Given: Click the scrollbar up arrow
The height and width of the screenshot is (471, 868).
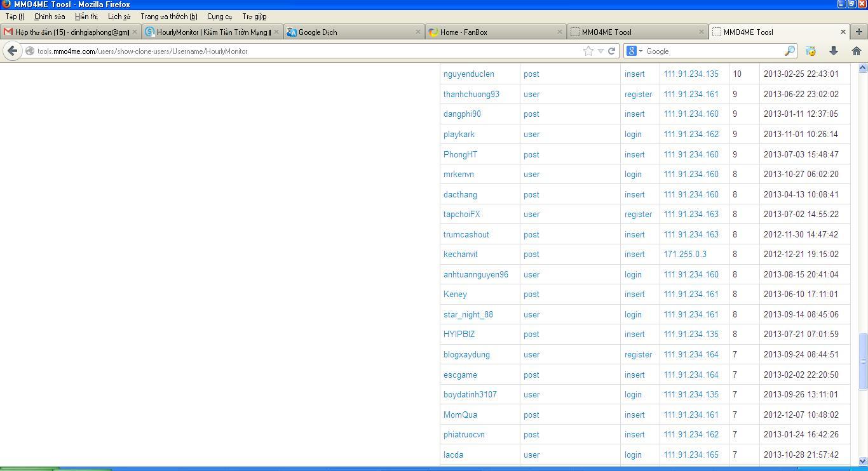Looking at the screenshot, I should (x=863, y=68).
